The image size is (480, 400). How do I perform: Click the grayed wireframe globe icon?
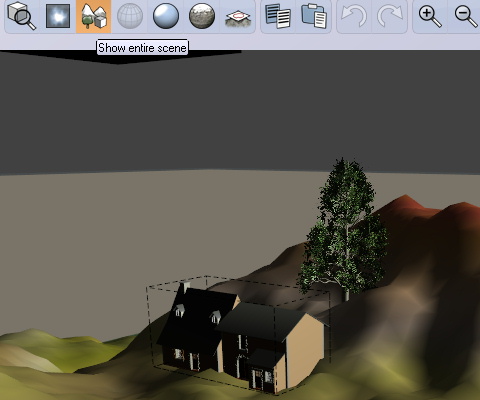tap(130, 16)
